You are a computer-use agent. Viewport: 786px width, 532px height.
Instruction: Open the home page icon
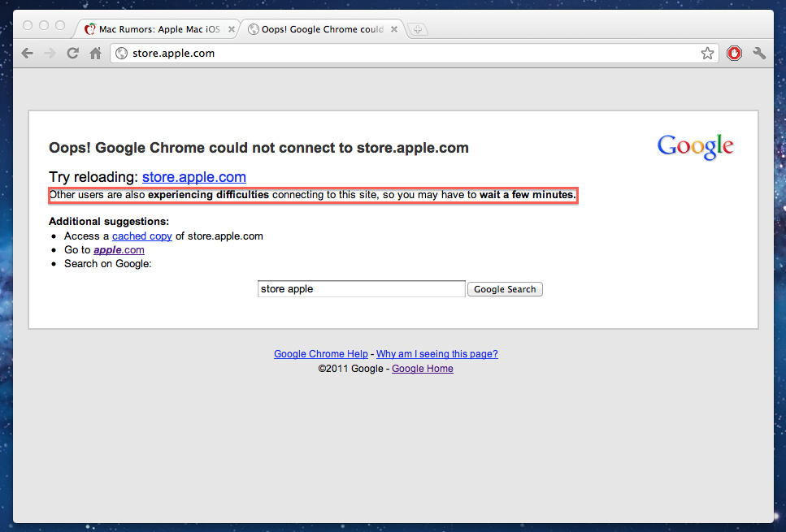click(95, 53)
